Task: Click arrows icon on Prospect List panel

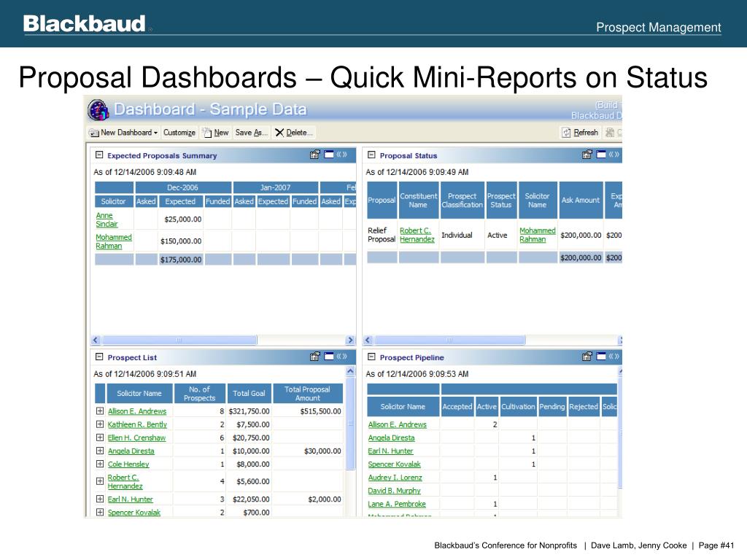Action: (341, 356)
